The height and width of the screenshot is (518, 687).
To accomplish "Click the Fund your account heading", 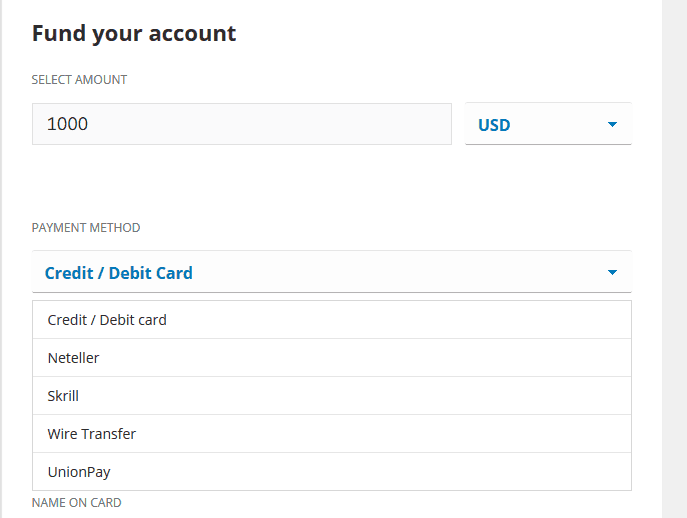I will (134, 33).
